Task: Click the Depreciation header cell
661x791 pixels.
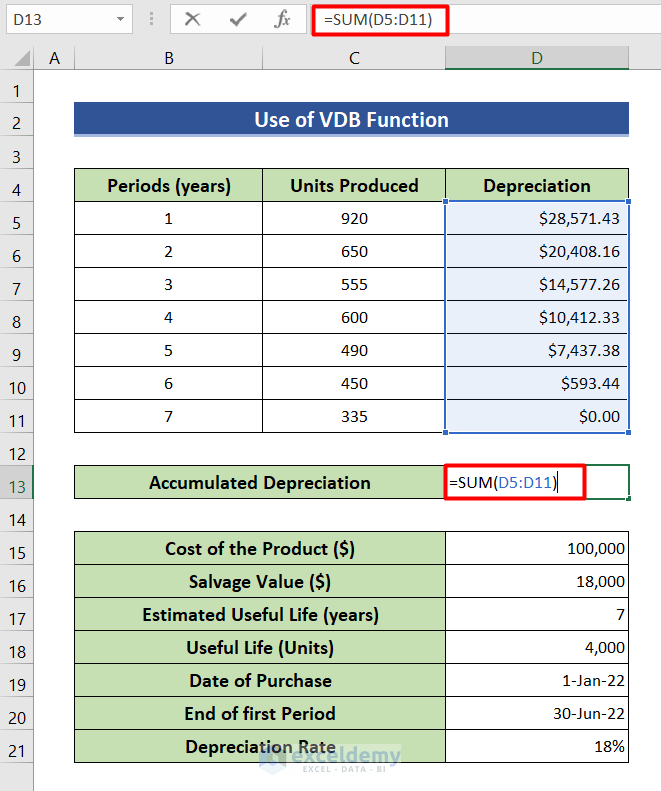Action: 537,186
